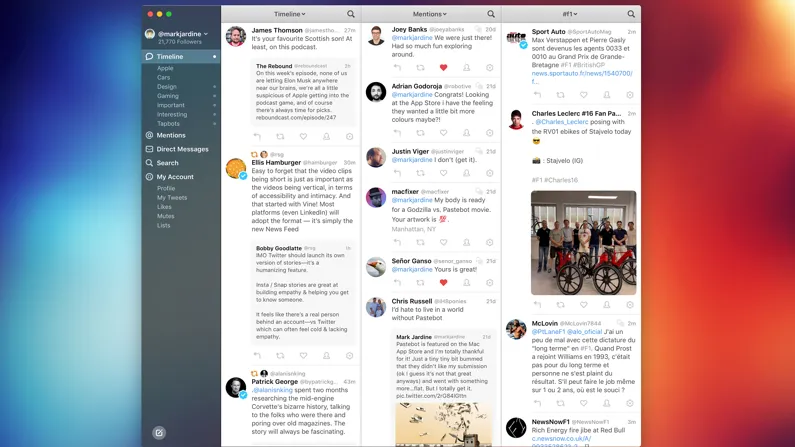795x447 pixels.
Task: Unlike Señor Ganso's mention
Action: pos(443,282)
